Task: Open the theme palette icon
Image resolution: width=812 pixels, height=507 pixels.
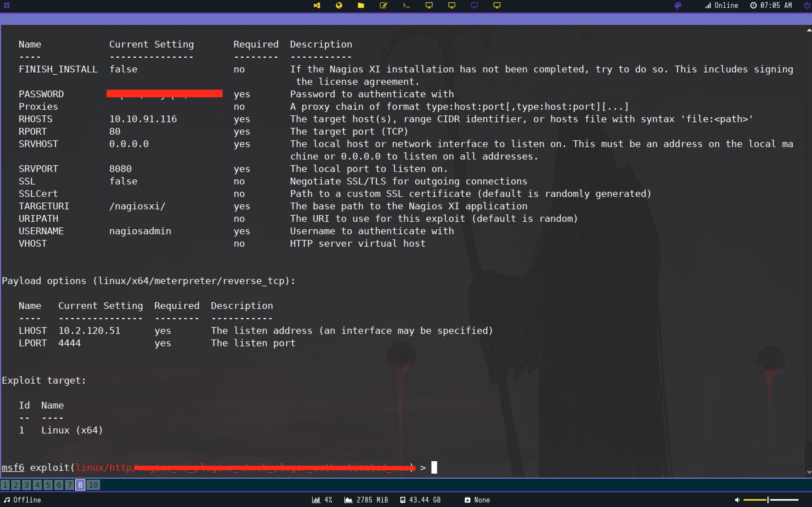Action: [x=678, y=5]
